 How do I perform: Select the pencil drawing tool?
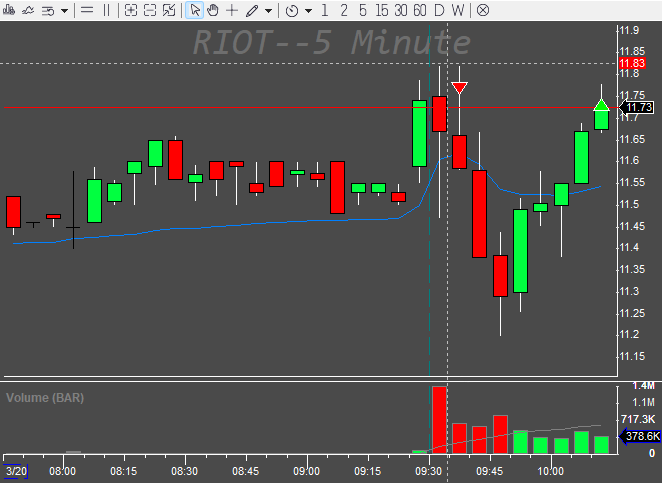tap(252, 10)
